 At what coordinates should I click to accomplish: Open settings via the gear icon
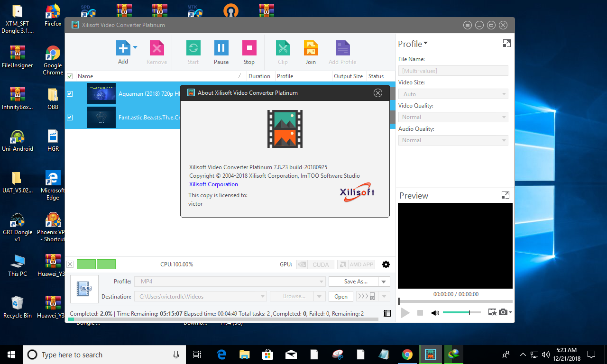386,264
